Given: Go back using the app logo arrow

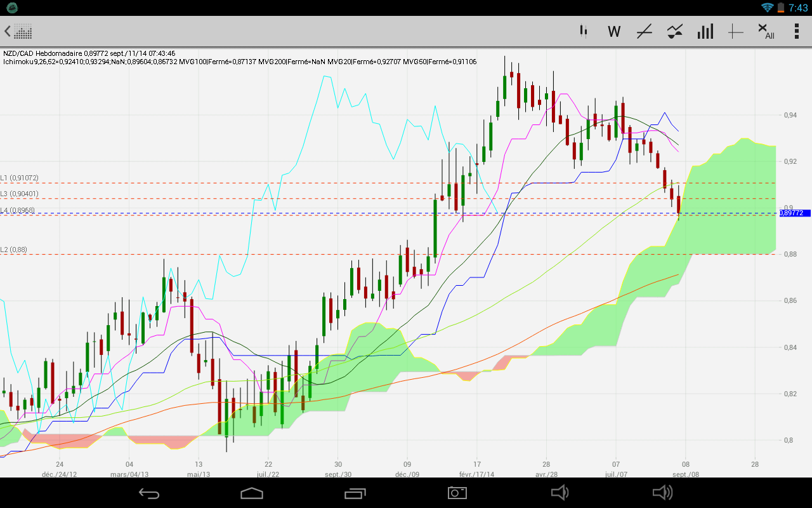Looking at the screenshot, I should coord(18,31).
